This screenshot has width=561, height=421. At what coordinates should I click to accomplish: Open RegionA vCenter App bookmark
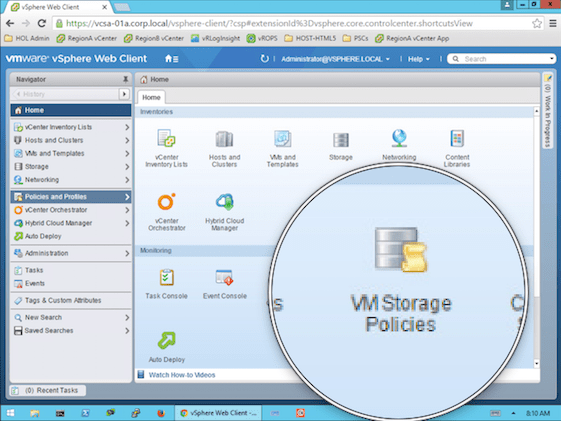pyautogui.click(x=412, y=38)
